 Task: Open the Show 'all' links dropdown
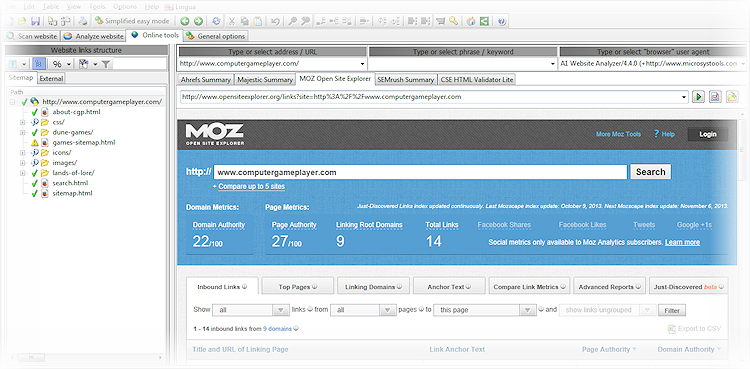coord(251,310)
